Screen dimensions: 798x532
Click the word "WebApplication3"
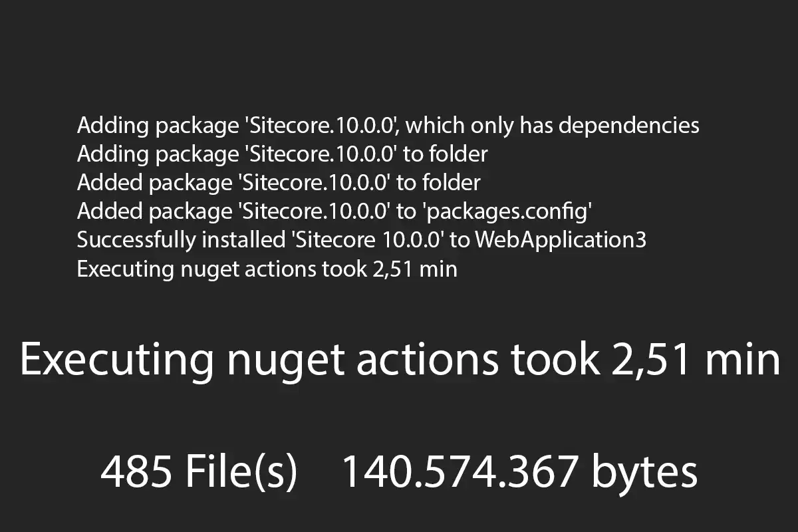[560, 240]
